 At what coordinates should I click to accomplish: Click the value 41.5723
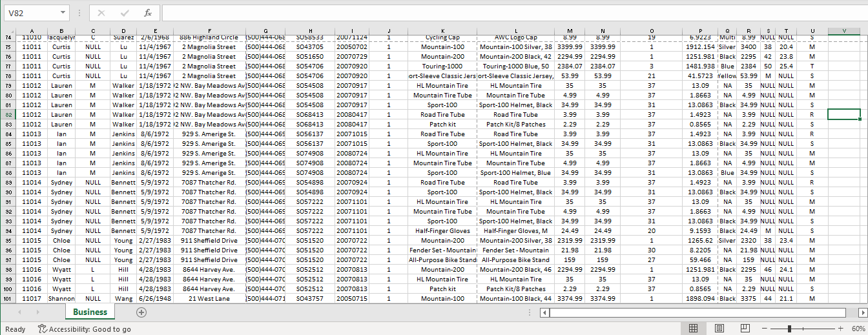pyautogui.click(x=700, y=76)
